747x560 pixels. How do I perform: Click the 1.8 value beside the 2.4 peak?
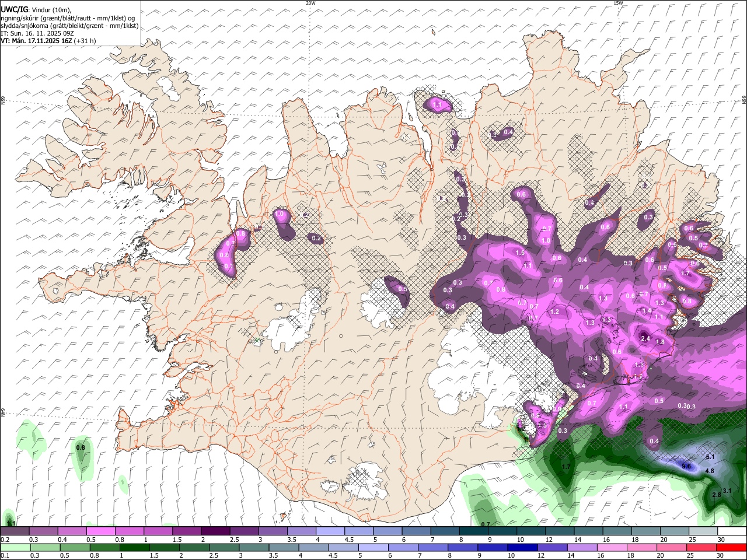[660, 342]
